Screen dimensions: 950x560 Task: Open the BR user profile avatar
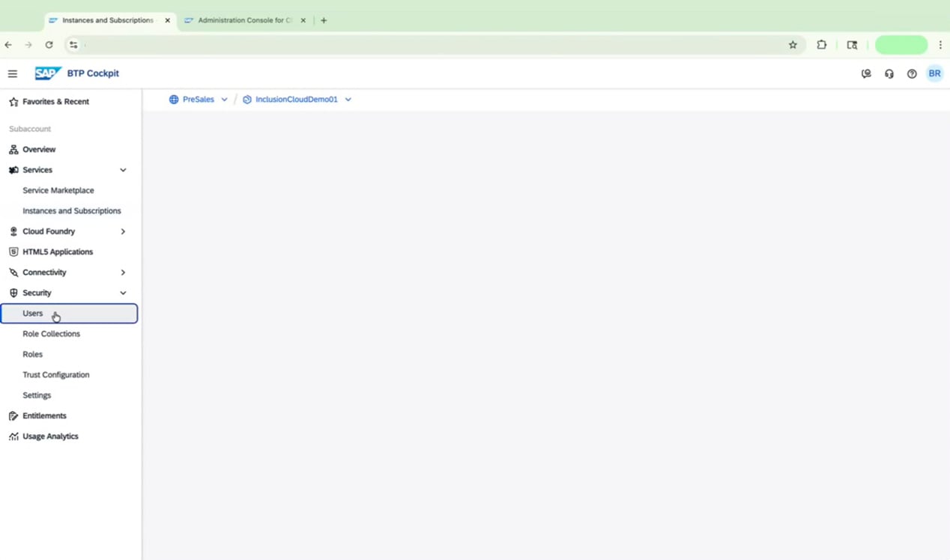[x=934, y=73]
